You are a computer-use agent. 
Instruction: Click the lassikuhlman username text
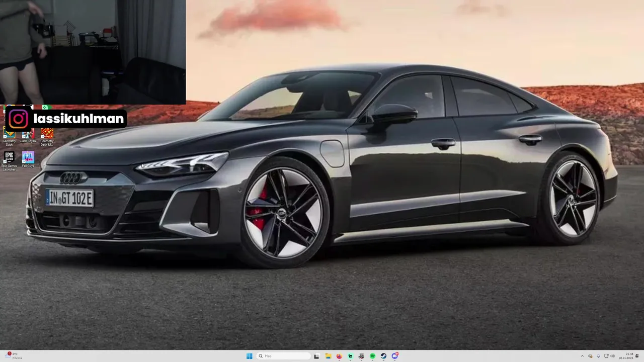(78, 119)
